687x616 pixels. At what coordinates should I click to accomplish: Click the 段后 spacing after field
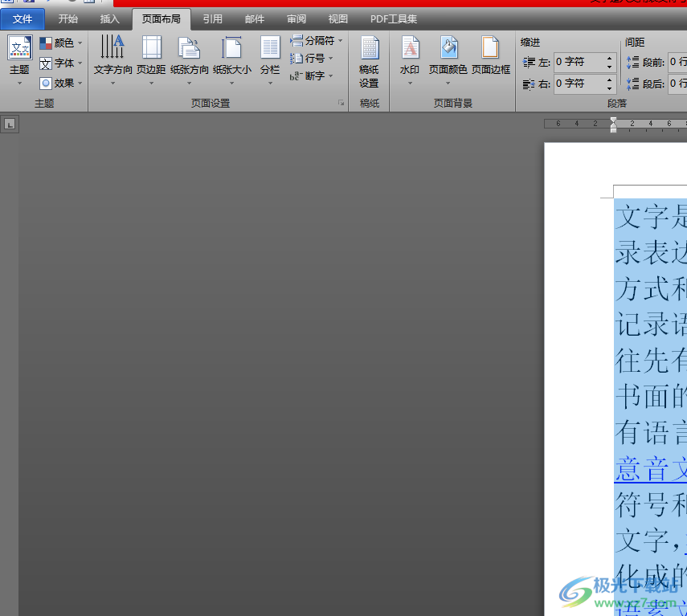tap(677, 84)
